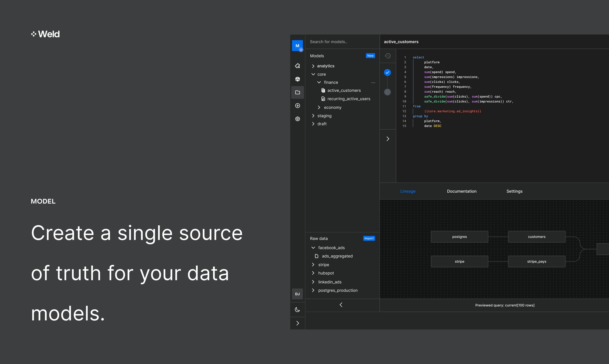Click the 'group by' keyword on line 13
This screenshot has height=364, width=609.
[x=420, y=116]
